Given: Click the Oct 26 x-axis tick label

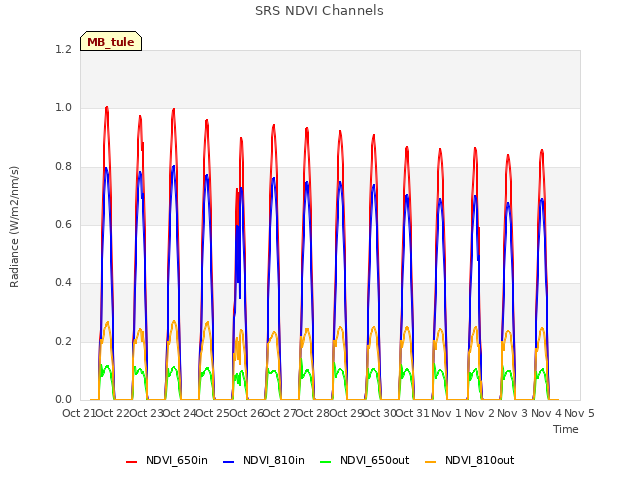Looking at the screenshot, I should pyautogui.click(x=246, y=413).
